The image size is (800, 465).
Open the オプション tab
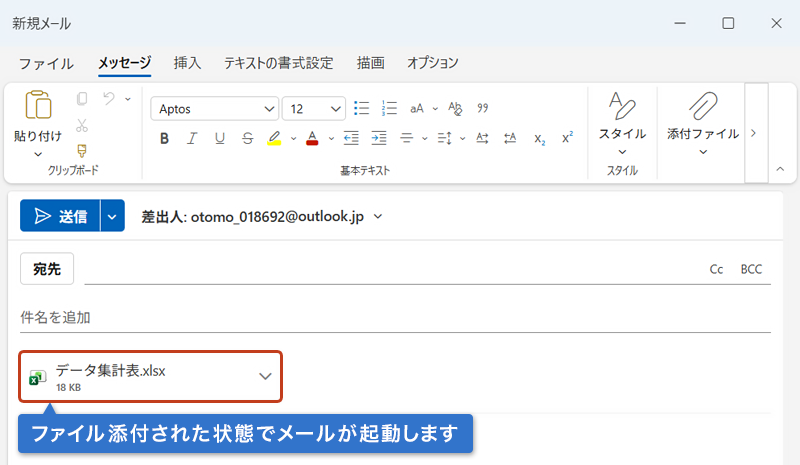click(x=433, y=63)
